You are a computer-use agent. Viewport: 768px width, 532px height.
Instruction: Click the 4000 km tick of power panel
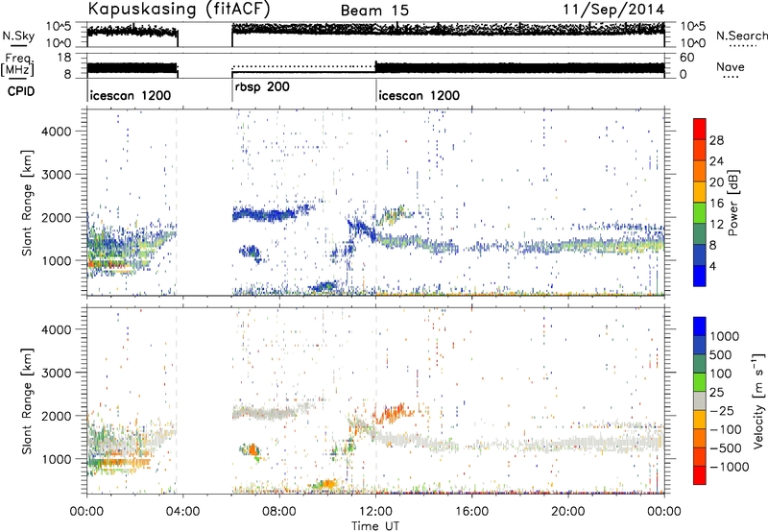(56, 132)
